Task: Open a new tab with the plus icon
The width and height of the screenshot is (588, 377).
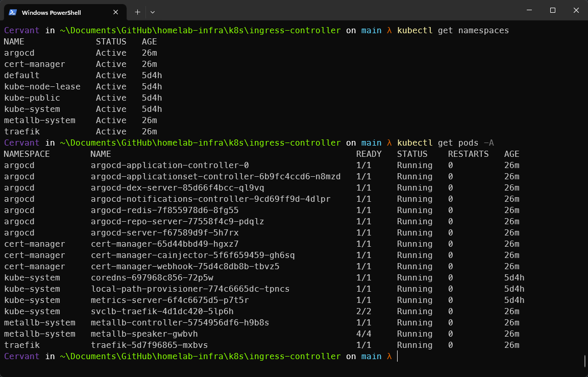Action: pos(137,12)
